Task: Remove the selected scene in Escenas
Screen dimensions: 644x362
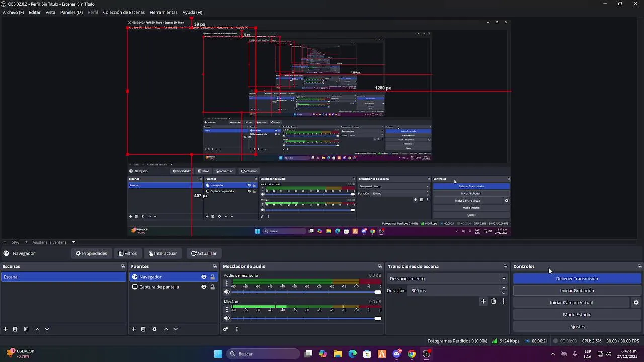Action: tap(15, 329)
